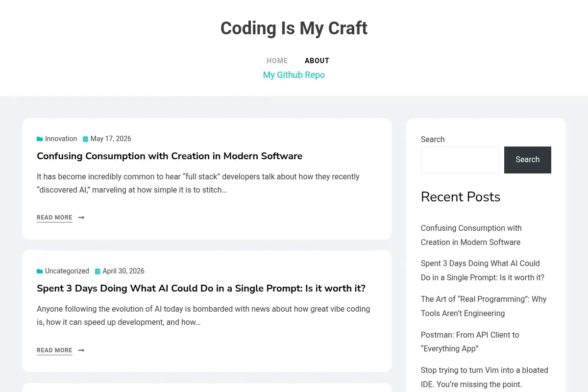Open the About menu item
This screenshot has height=392, width=588.
[317, 61]
